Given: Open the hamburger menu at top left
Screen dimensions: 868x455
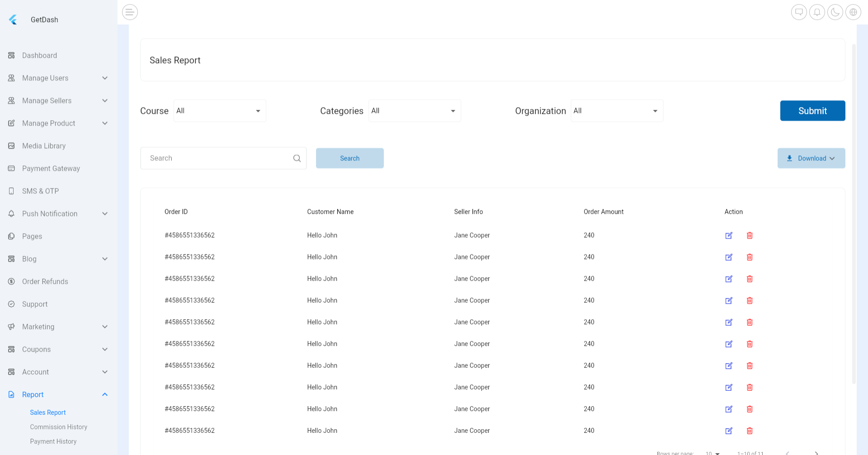Looking at the screenshot, I should pos(130,12).
